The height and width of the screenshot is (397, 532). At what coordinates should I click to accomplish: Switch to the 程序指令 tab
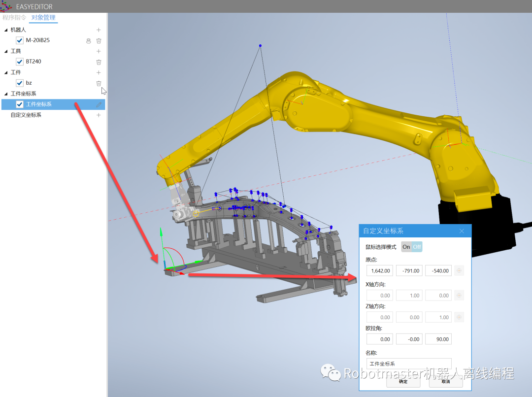coord(14,18)
